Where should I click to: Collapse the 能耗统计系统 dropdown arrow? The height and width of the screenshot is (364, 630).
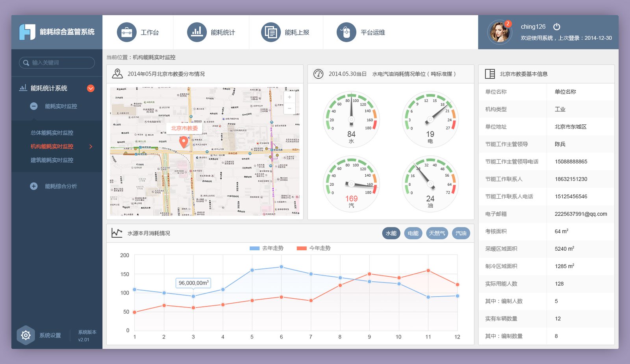(91, 89)
